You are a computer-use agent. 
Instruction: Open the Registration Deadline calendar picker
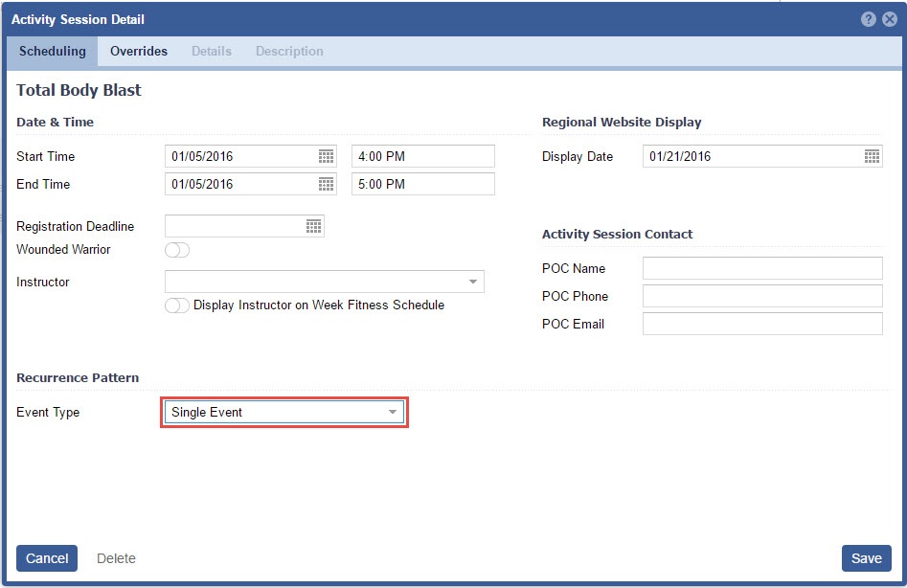(313, 226)
